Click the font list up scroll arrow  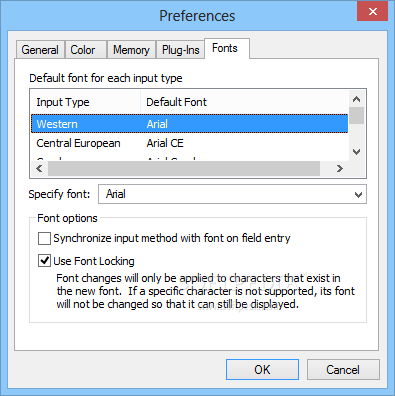pos(357,99)
